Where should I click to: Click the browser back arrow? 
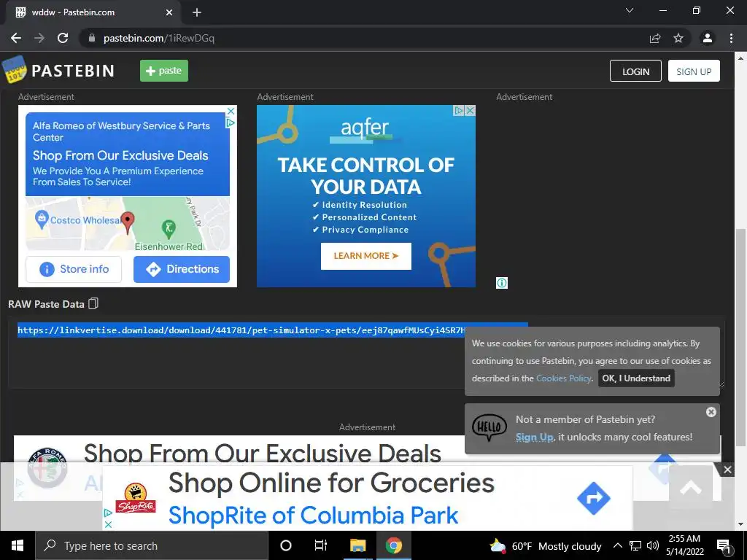tap(16, 38)
